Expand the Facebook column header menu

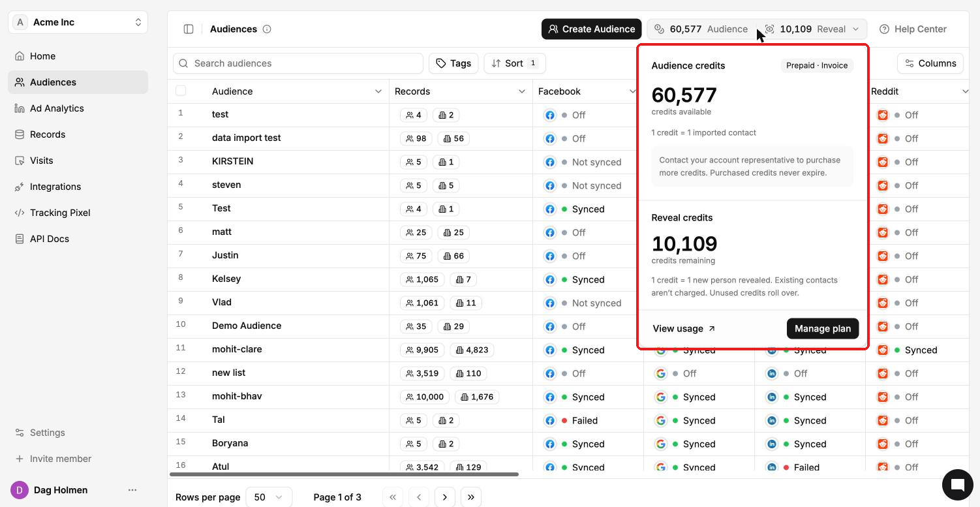632,91
